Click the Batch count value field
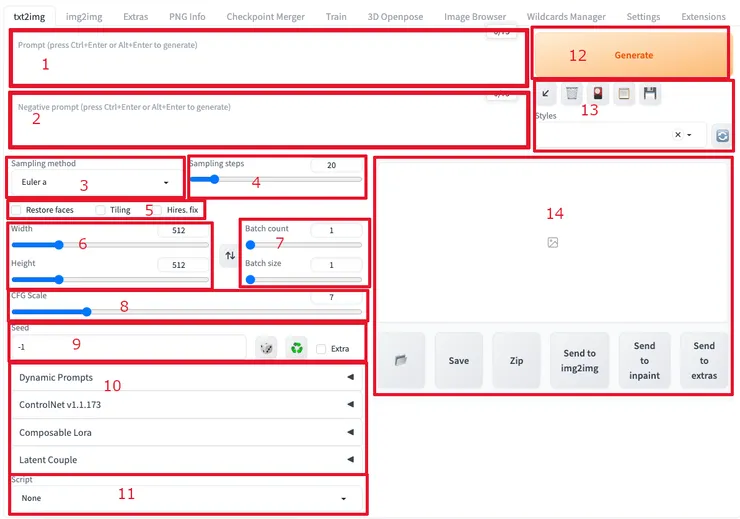The image size is (740, 519). [x=336, y=230]
